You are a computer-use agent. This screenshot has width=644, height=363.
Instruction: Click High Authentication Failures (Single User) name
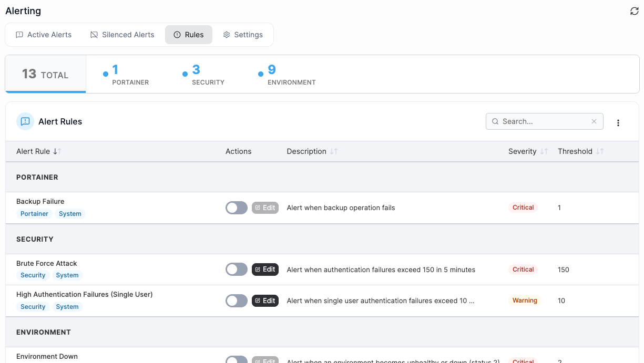[x=85, y=294]
